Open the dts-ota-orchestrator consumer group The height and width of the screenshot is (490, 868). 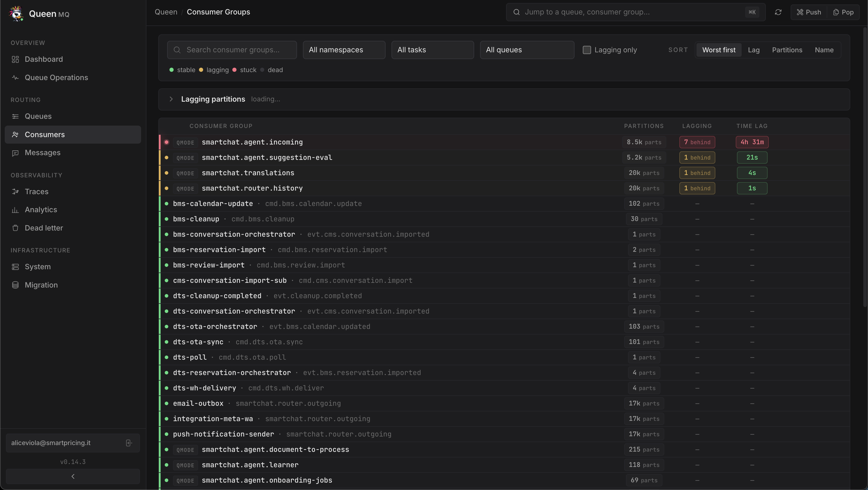[504, 327]
